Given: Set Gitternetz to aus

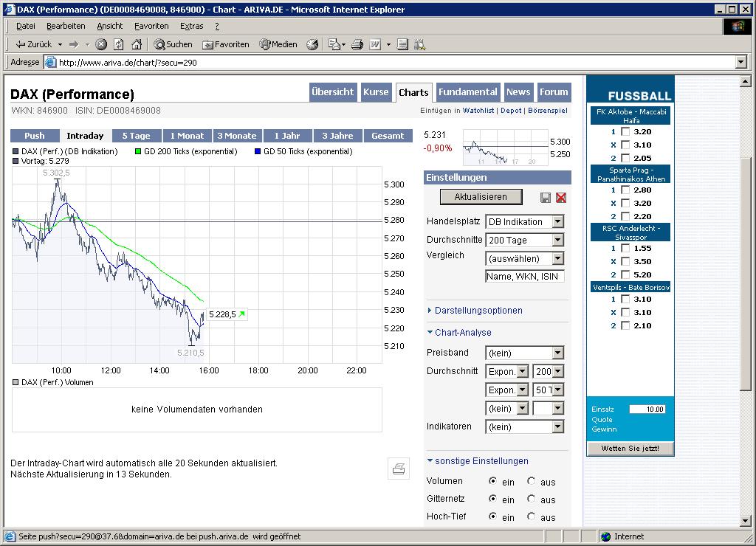Looking at the screenshot, I should [532, 499].
